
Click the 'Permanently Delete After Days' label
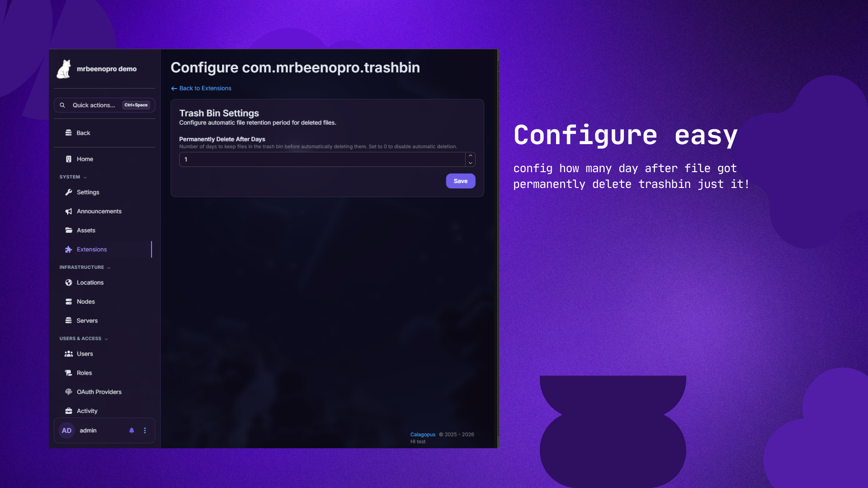(x=222, y=139)
